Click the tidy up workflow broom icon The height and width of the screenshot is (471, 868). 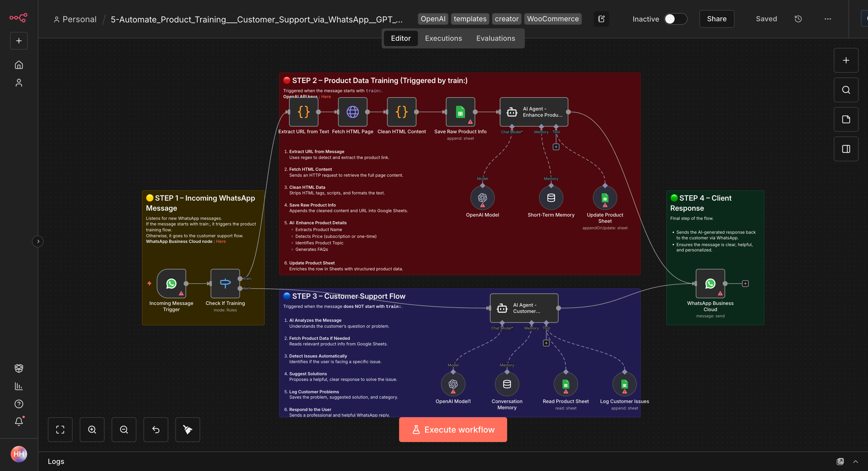coord(188,430)
